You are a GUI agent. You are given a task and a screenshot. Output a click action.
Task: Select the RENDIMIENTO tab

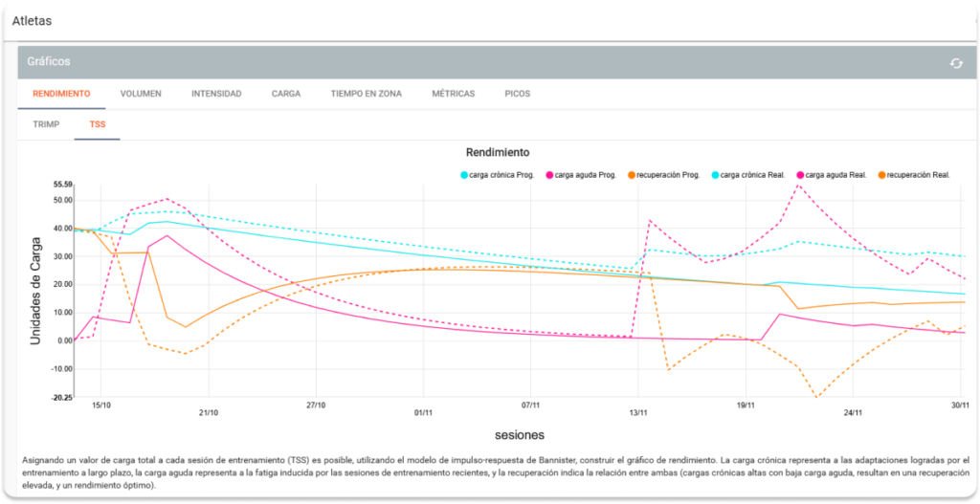coord(61,94)
